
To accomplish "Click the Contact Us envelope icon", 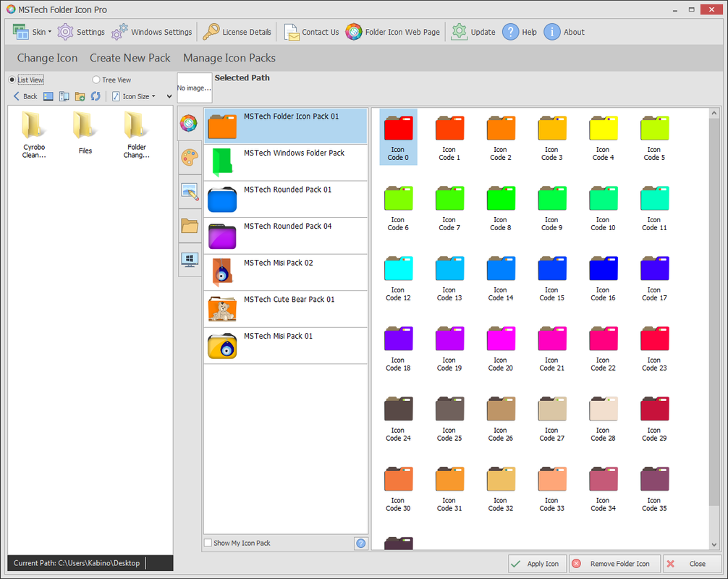I will point(292,32).
